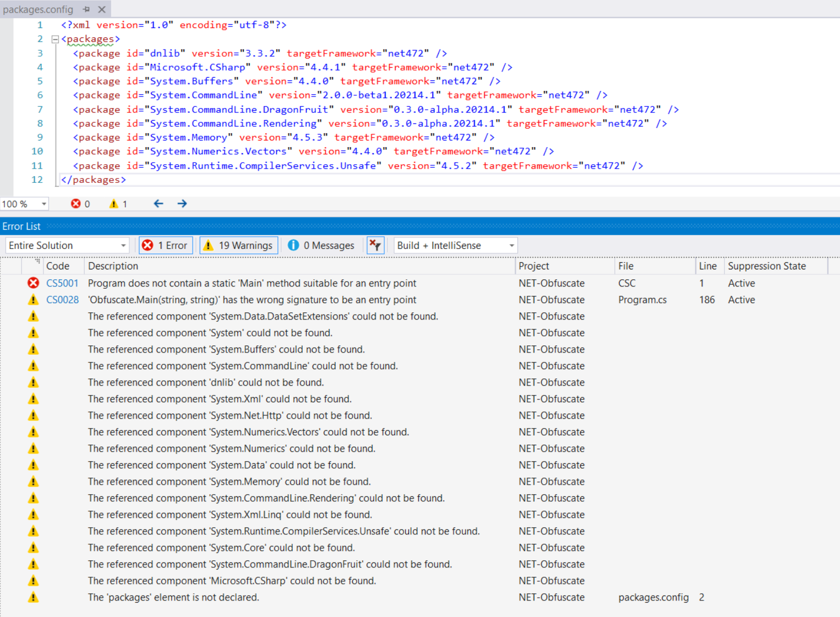Click the Error List panel title bar
This screenshot has height=617, width=840.
point(21,226)
